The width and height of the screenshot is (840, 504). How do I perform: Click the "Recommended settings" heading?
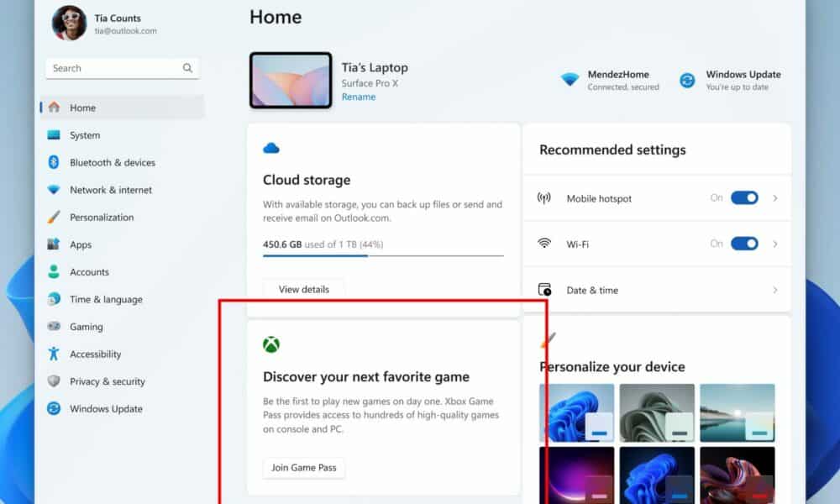[612, 150]
